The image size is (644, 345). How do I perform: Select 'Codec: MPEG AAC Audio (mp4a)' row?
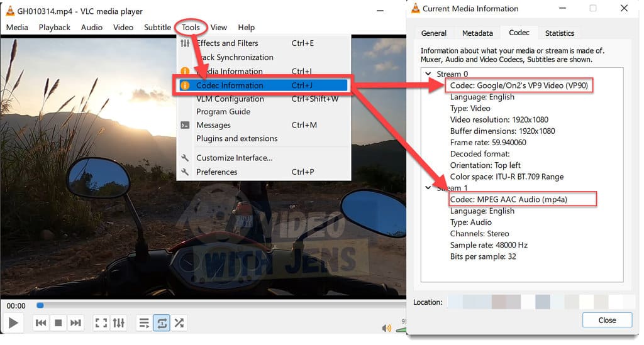(x=508, y=199)
